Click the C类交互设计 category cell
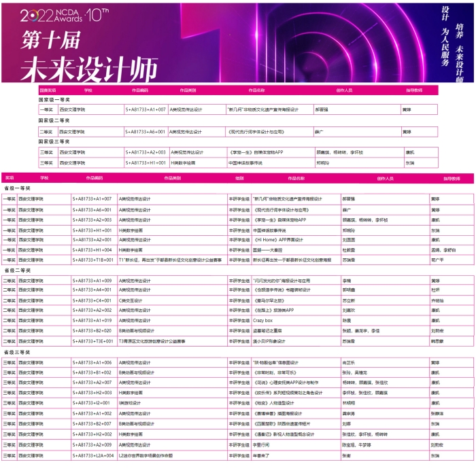 [x=133, y=300]
